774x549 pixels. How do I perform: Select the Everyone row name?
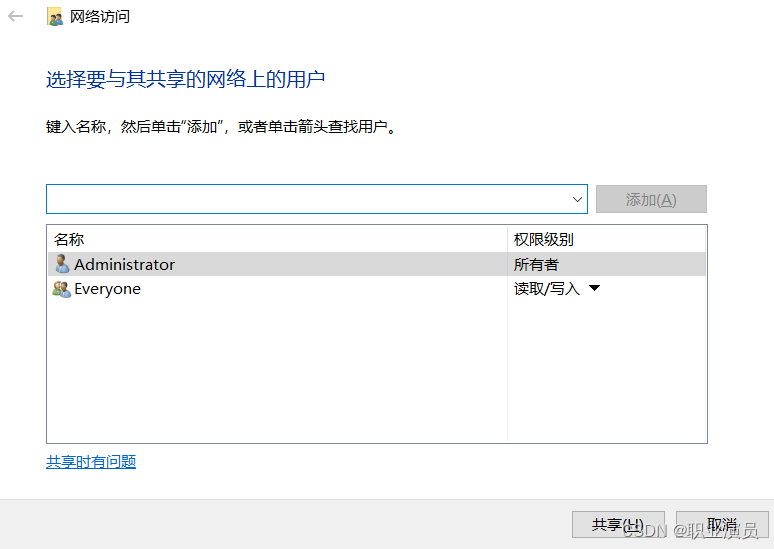click(x=107, y=289)
